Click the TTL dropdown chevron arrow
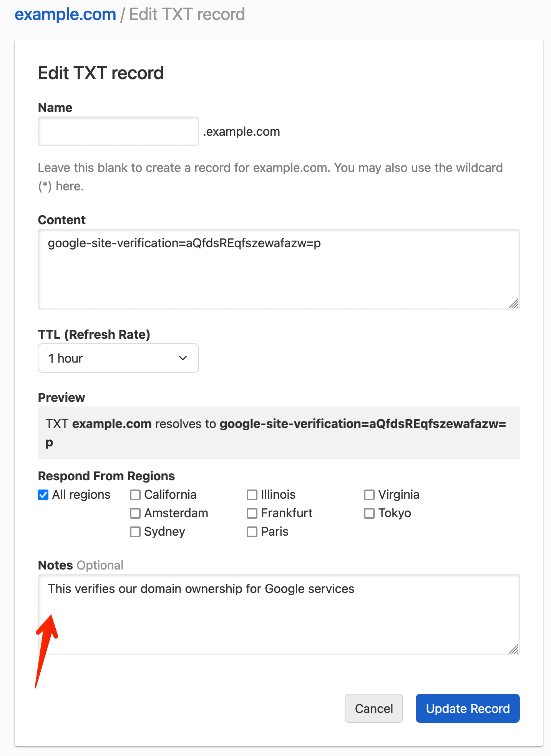The image size is (551, 756). click(x=183, y=358)
